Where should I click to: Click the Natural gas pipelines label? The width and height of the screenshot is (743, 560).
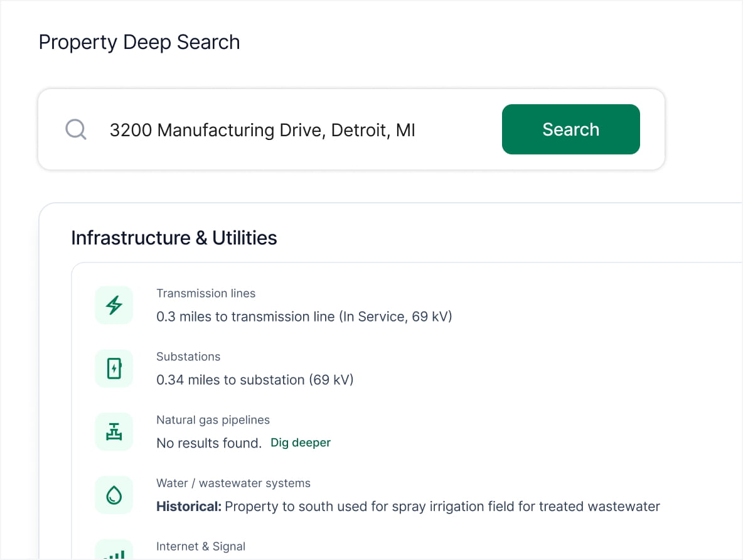pyautogui.click(x=213, y=420)
